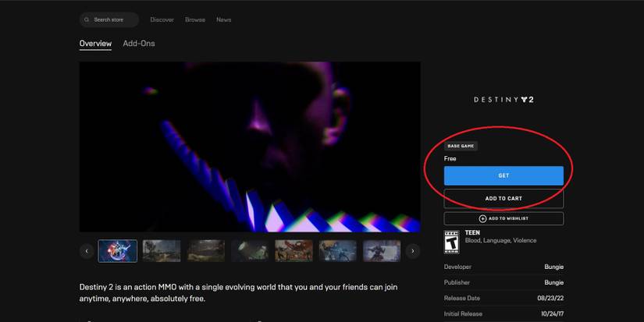This screenshot has width=644, height=322.
Task: Open the second media thumbnail
Action: coord(162,251)
